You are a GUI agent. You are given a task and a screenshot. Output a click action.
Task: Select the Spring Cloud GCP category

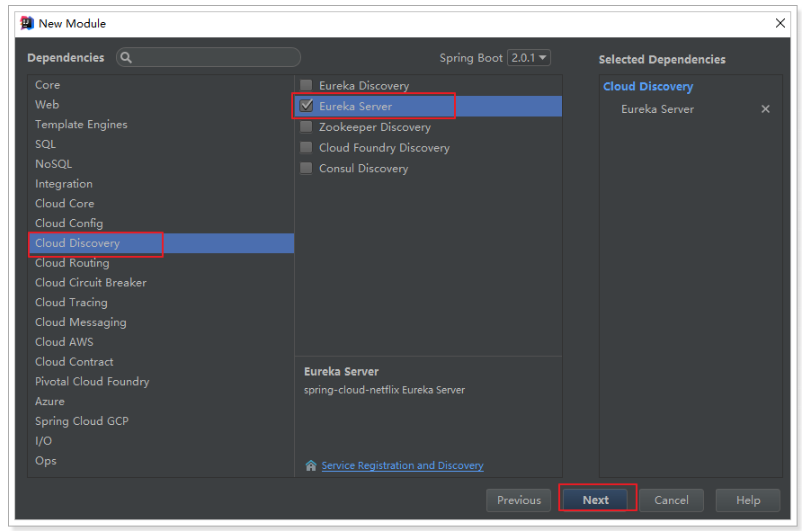point(161,421)
